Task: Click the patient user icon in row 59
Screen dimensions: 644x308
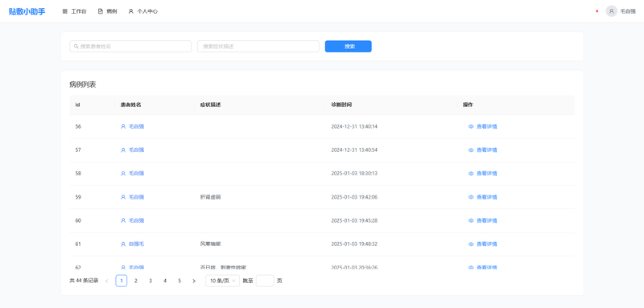Action: point(123,197)
